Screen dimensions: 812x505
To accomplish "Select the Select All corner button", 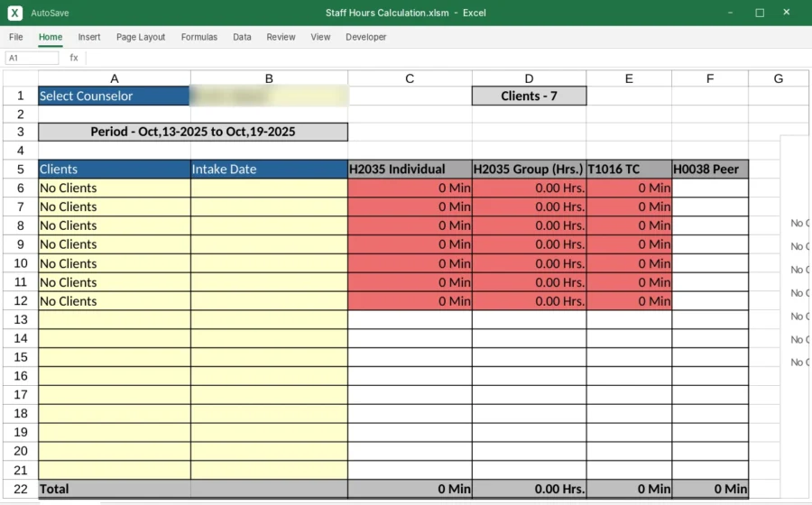I will [21, 78].
